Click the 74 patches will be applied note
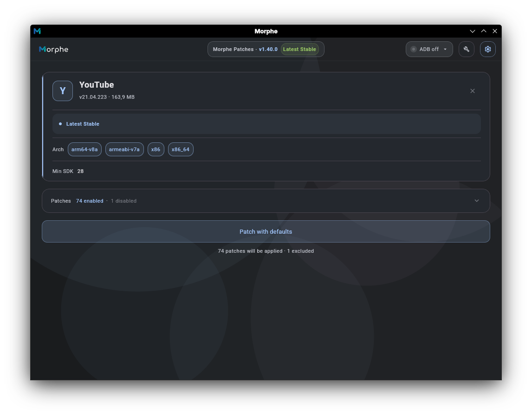This screenshot has height=416, width=532. [x=266, y=251]
